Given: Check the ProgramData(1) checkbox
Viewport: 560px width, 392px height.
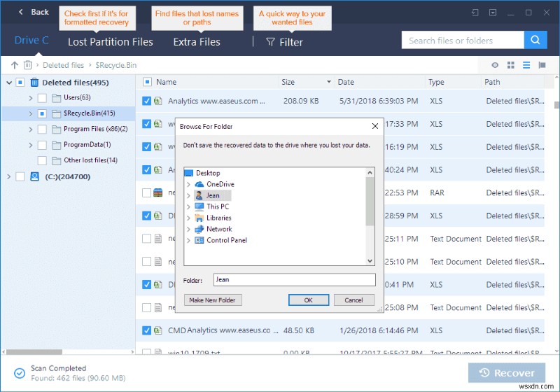Looking at the screenshot, I should 42,145.
